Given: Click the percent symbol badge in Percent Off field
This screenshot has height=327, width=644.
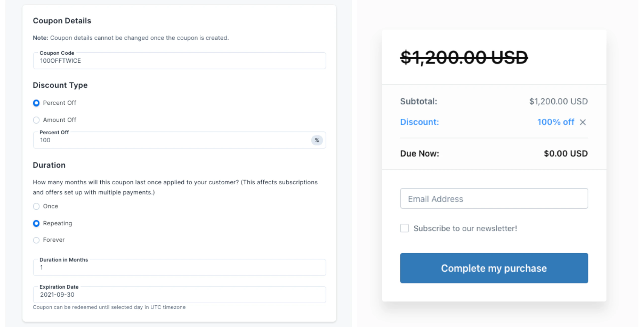Looking at the screenshot, I should pyautogui.click(x=317, y=140).
